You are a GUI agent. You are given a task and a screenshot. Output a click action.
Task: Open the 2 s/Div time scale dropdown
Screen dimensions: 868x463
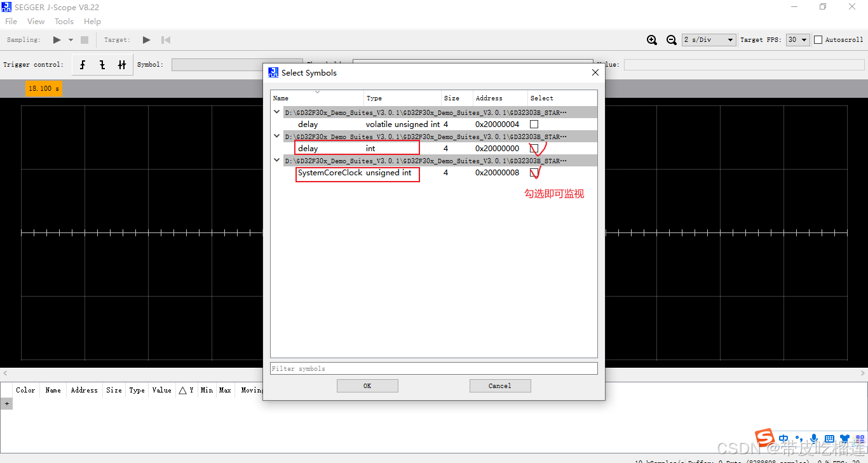(x=709, y=40)
